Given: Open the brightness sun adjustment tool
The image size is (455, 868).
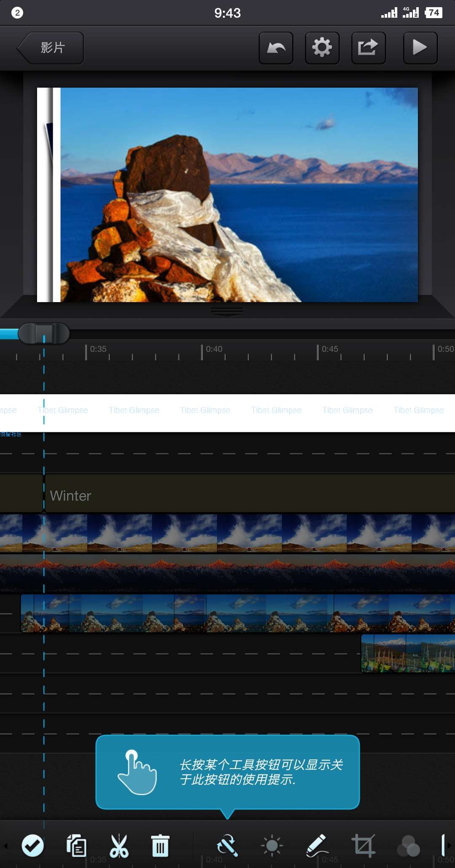Looking at the screenshot, I should point(272,845).
